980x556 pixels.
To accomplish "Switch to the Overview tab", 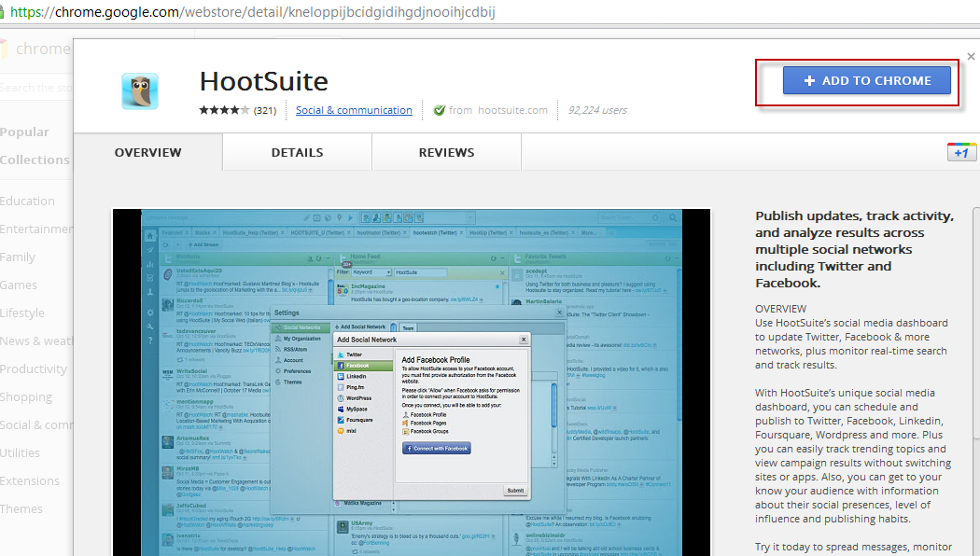I will click(x=148, y=152).
